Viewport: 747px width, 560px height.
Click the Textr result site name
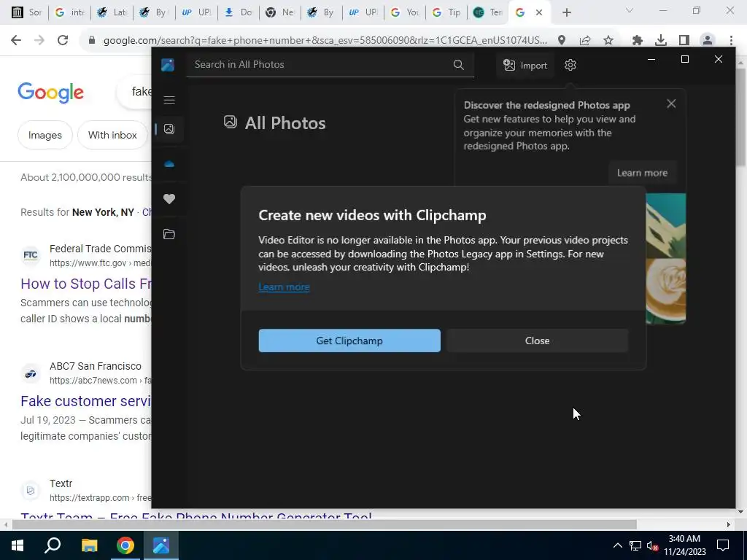[61, 483]
